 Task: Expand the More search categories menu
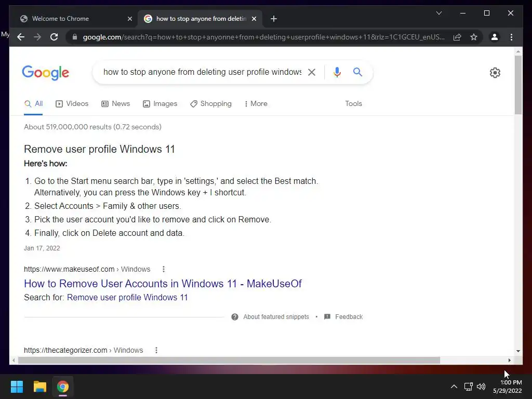point(256,104)
